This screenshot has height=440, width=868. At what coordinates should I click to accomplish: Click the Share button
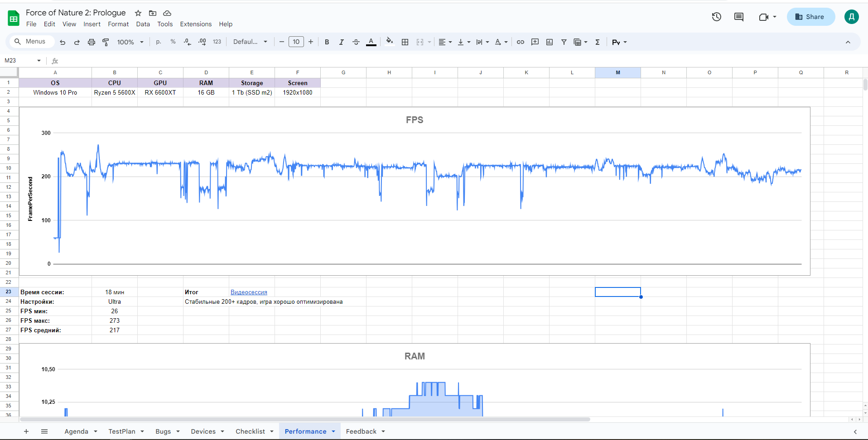810,17
